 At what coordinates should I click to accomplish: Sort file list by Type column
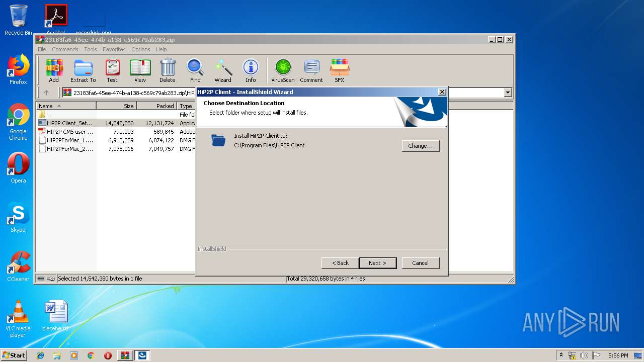(186, 106)
